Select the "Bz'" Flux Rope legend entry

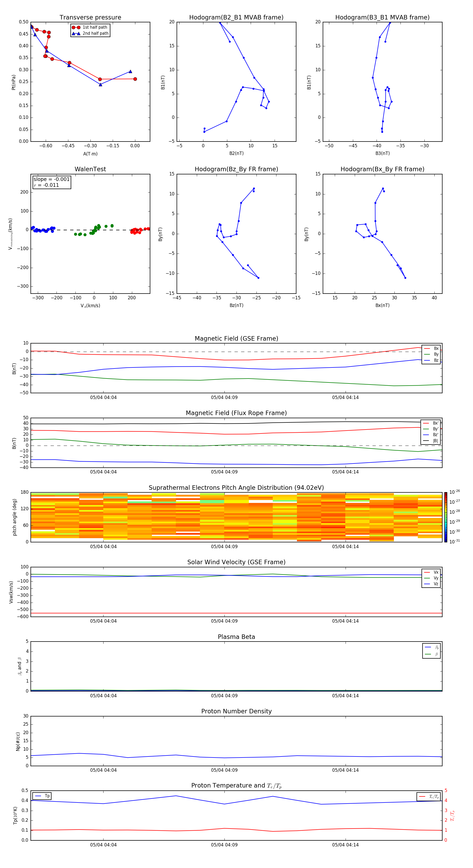431,435
